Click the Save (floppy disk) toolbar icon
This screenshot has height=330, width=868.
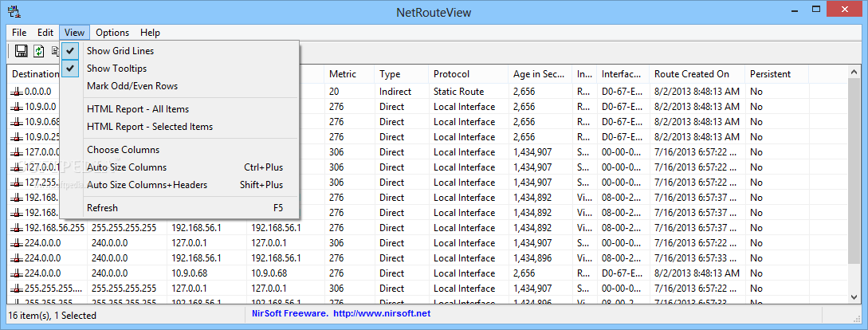[x=21, y=51]
